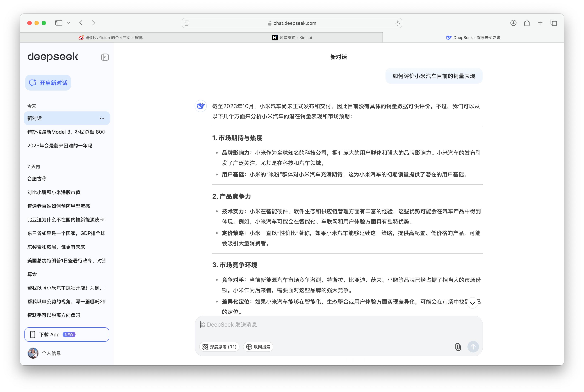Toggle 联网搜索 web search
Image resolution: width=584 pixels, height=392 pixels.
point(258,347)
